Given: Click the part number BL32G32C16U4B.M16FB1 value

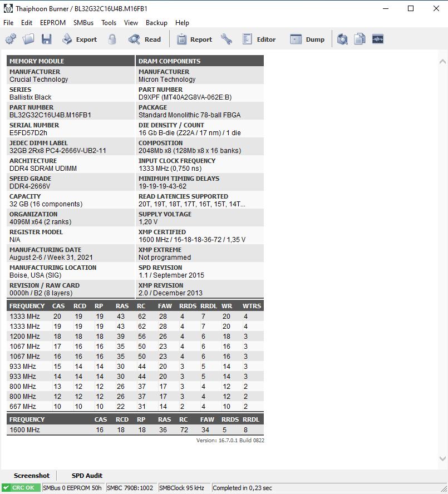Looking at the screenshot, I should [x=50, y=115].
